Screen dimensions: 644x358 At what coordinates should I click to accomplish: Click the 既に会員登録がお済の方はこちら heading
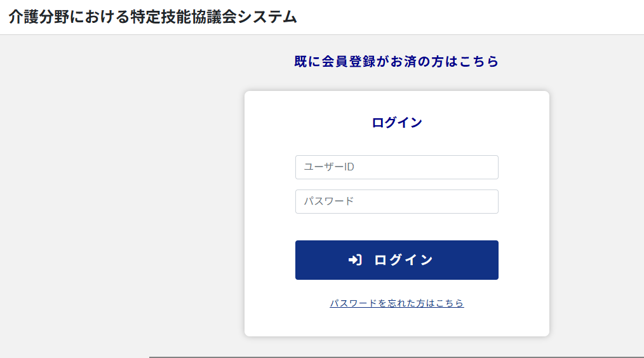tap(396, 62)
